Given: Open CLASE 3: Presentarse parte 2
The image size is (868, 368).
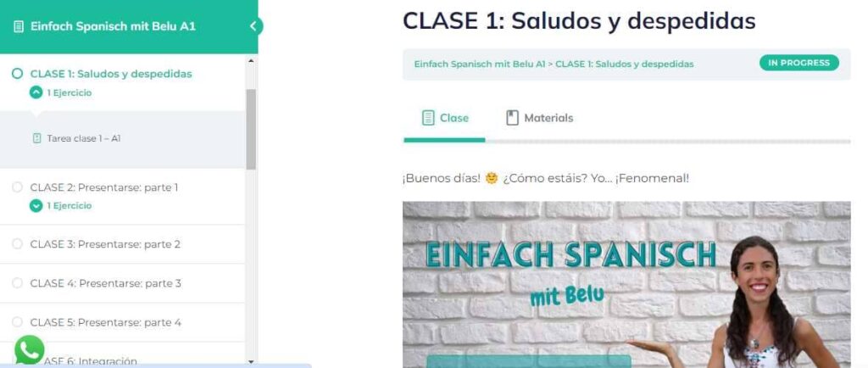Looking at the screenshot, I should 105,244.
